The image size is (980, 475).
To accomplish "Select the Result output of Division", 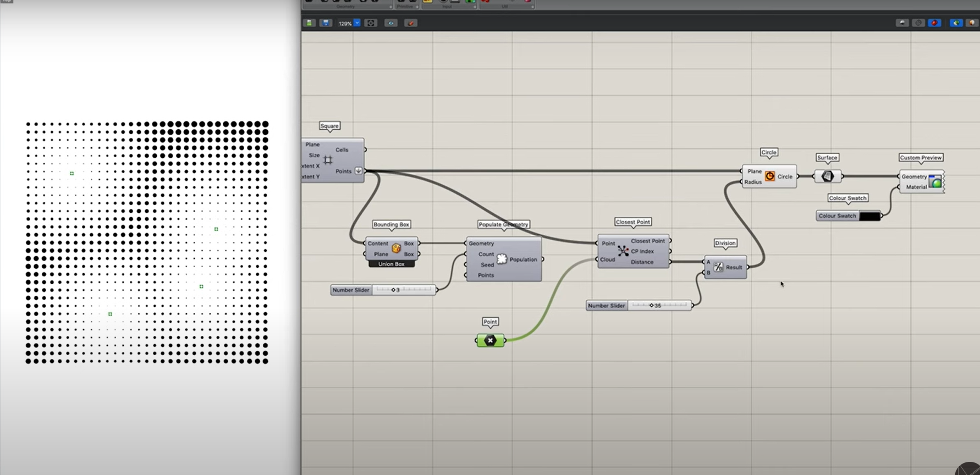I will (x=734, y=267).
